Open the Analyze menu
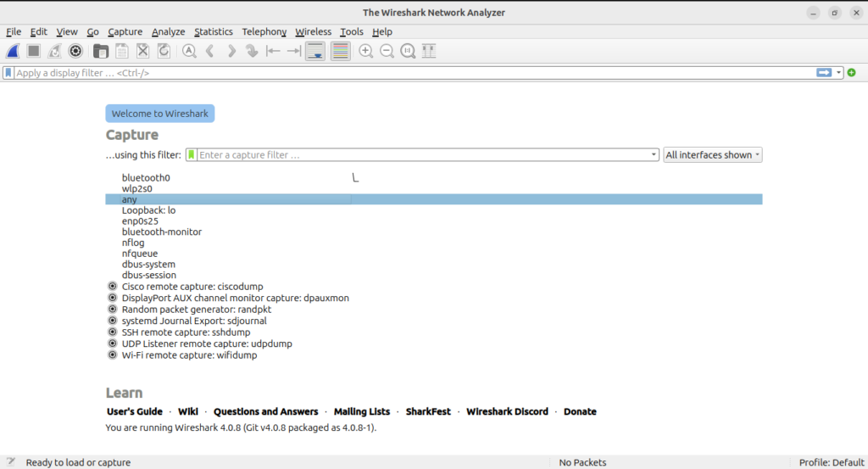The image size is (868, 469). coord(169,31)
